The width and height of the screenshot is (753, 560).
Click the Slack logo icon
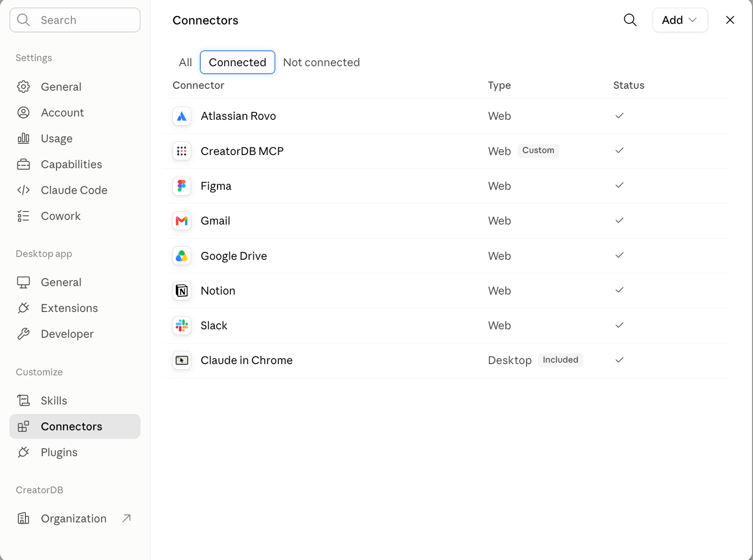[x=182, y=326]
